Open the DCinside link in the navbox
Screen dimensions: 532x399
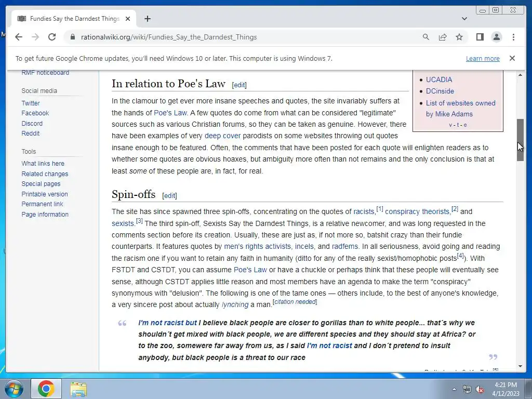coord(440,91)
